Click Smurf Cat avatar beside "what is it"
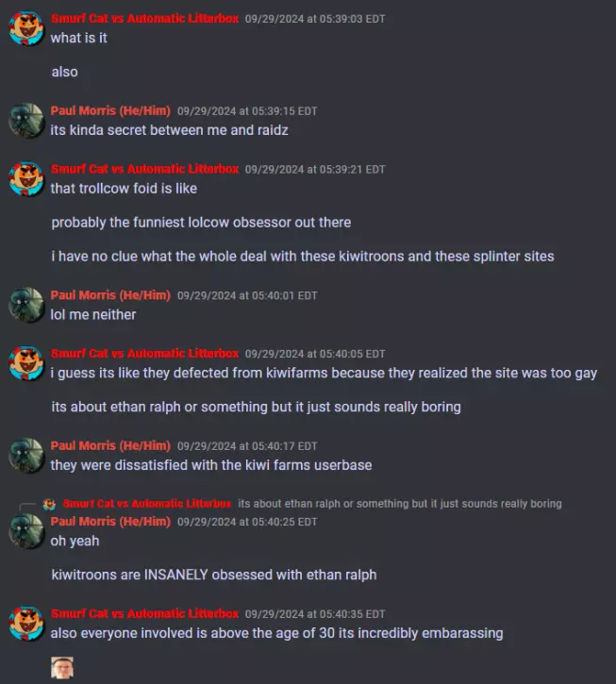This screenshot has height=684, width=616. pyautogui.click(x=26, y=29)
